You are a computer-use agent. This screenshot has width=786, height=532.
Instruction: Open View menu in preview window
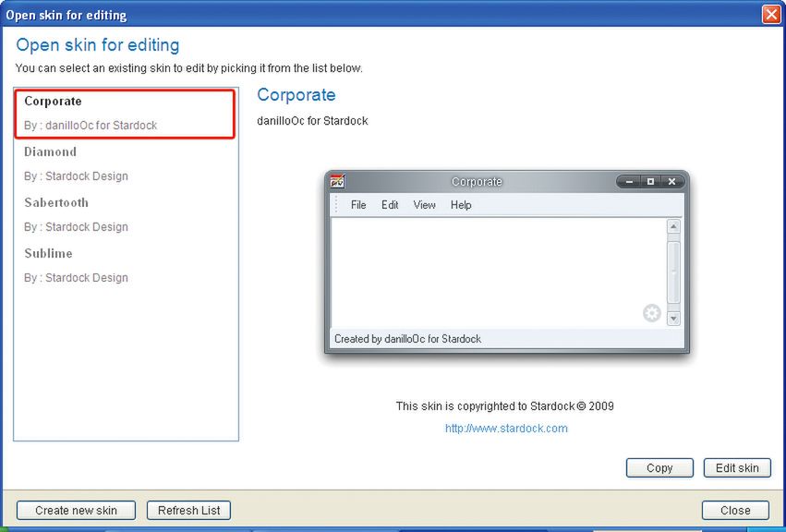[424, 204]
